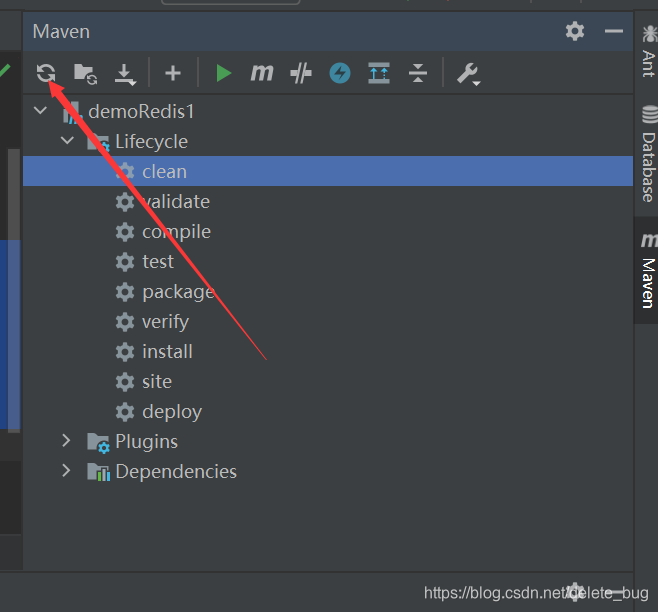Image resolution: width=658 pixels, height=612 pixels.
Task: Reload all Maven projects
Action: tap(46, 73)
